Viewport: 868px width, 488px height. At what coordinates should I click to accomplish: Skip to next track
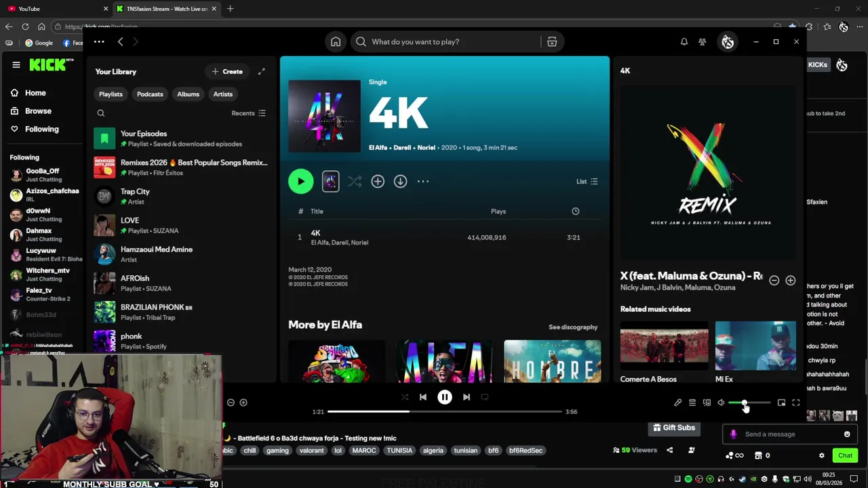coord(467,397)
